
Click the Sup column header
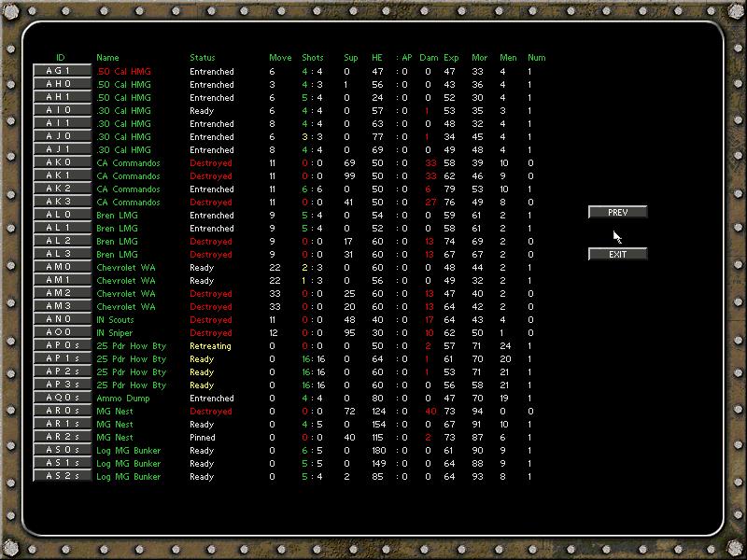(x=351, y=58)
